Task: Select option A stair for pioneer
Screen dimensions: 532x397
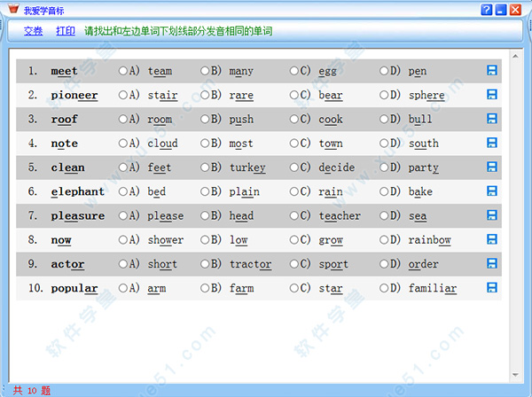Action: coord(122,95)
